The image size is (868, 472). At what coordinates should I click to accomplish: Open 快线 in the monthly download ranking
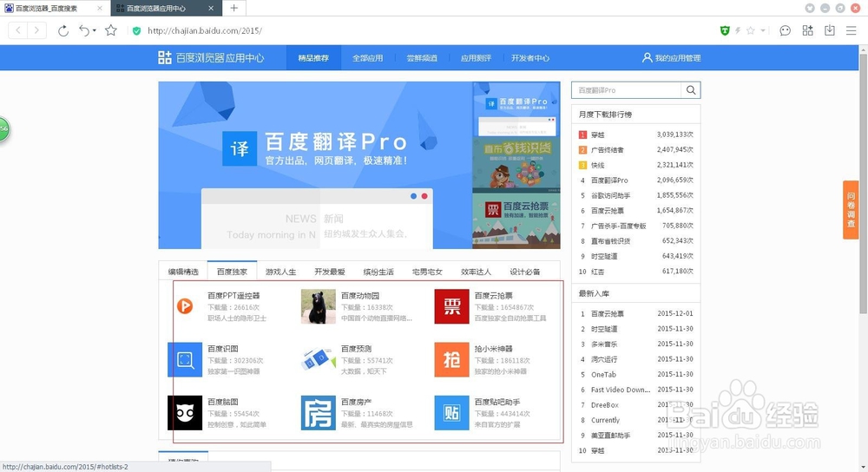(x=597, y=165)
